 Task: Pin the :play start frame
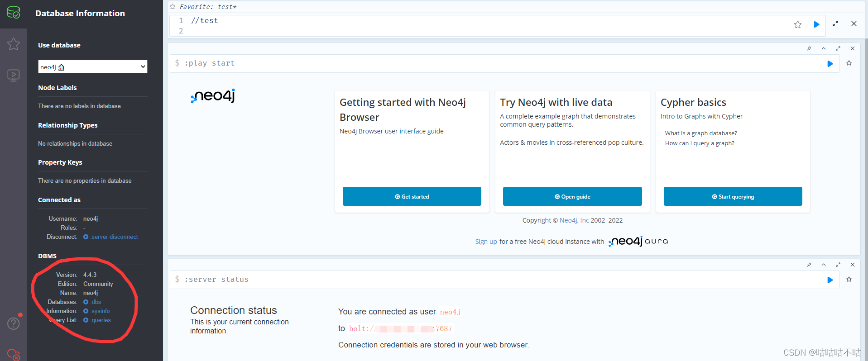[x=809, y=48]
